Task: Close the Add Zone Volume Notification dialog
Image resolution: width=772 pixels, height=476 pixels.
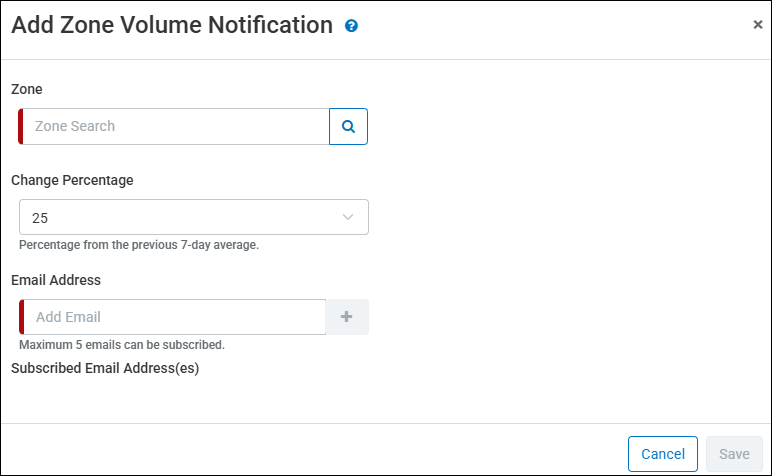Action: (758, 25)
